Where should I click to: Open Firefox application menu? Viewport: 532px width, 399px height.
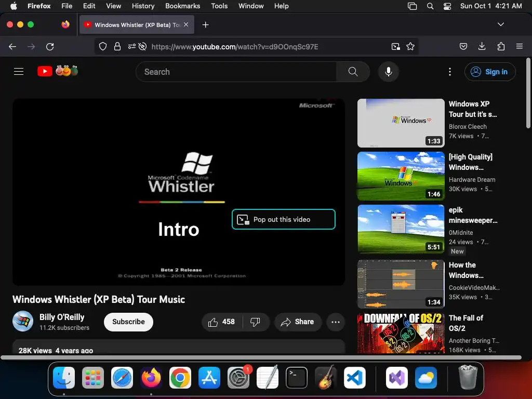(520, 46)
